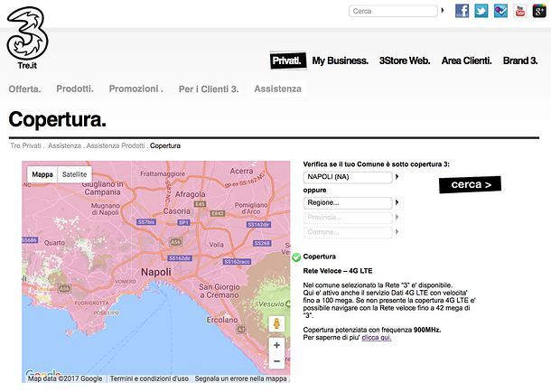Open Street View pegman on map
The height and width of the screenshot is (392, 551).
276,323
